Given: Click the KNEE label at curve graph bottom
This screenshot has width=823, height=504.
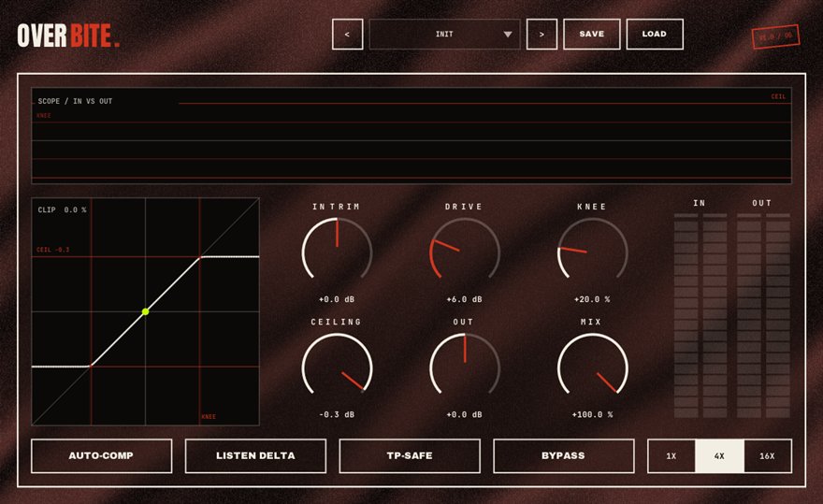Looking at the screenshot, I should 209,417.
